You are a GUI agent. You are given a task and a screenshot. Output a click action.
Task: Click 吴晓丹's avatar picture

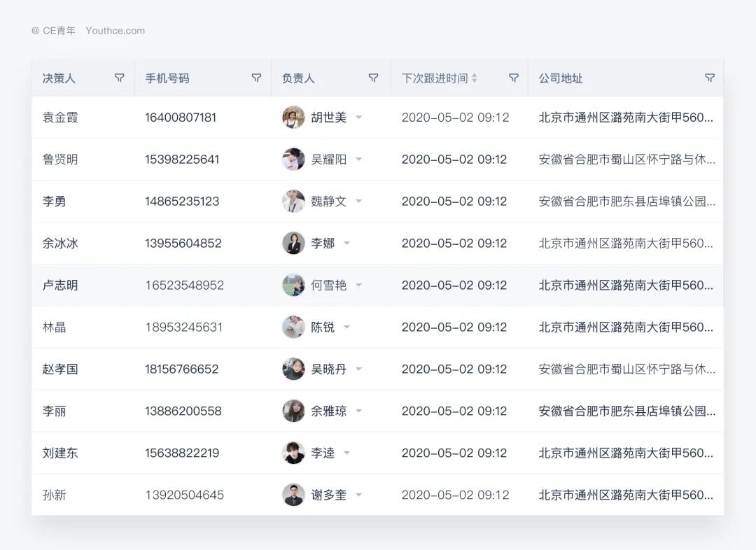tap(293, 369)
